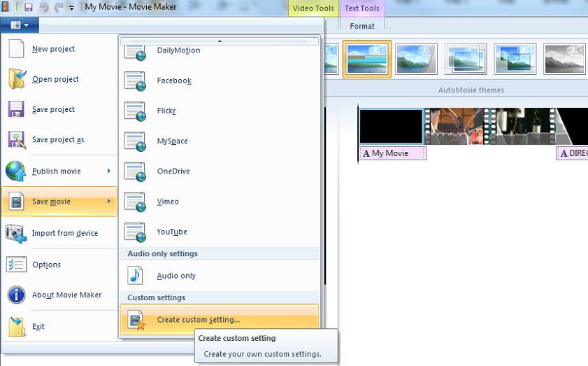
Task: Click the DailyMotion web page icon
Action: point(135,52)
